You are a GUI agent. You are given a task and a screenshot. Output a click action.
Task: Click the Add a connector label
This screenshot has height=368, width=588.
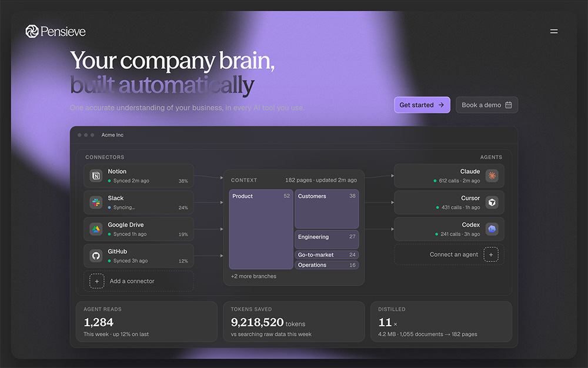click(x=132, y=281)
